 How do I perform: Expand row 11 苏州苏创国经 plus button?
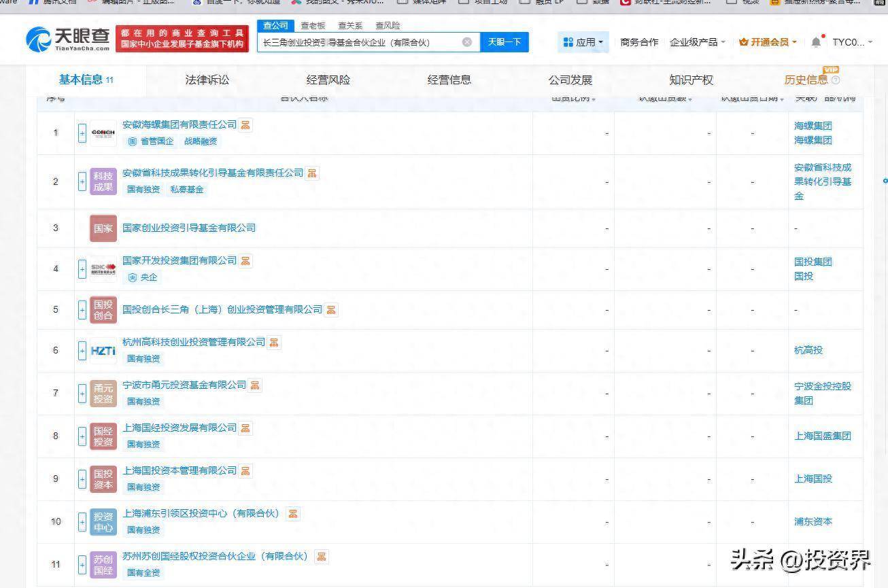82,564
